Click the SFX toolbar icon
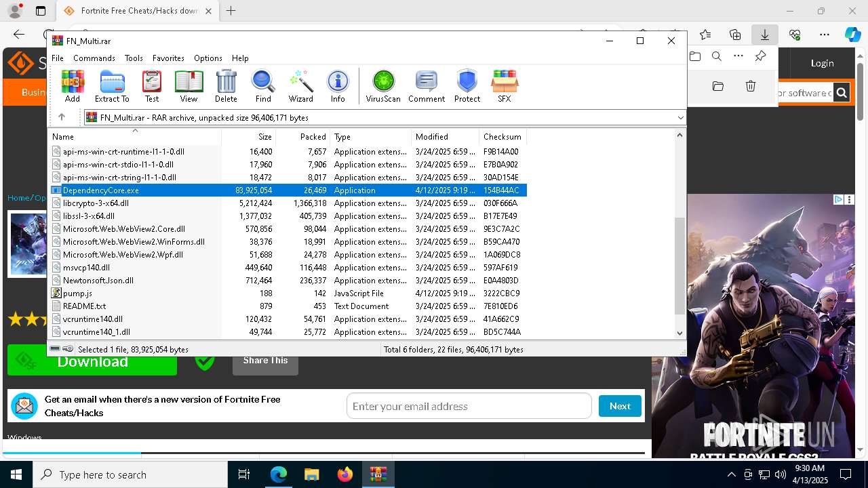 click(x=505, y=86)
